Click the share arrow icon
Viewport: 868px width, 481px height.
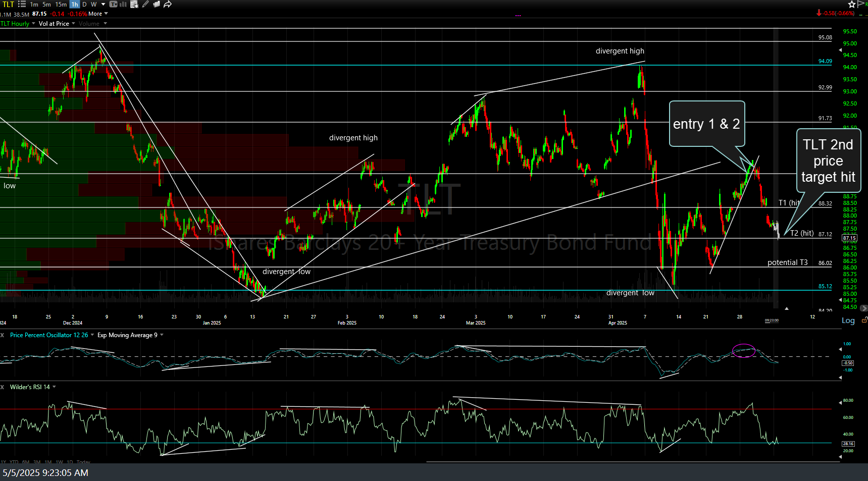point(168,4)
